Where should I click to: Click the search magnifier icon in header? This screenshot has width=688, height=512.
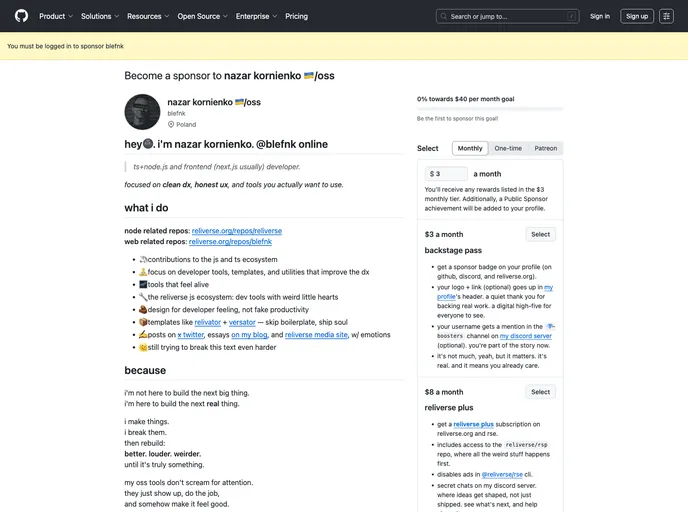[445, 16]
